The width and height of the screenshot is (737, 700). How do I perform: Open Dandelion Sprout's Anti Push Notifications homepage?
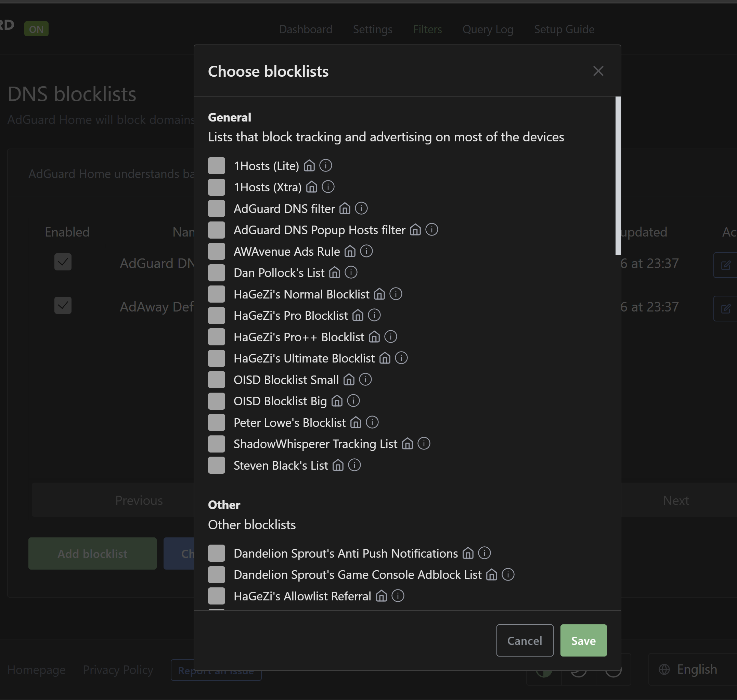pyautogui.click(x=468, y=553)
